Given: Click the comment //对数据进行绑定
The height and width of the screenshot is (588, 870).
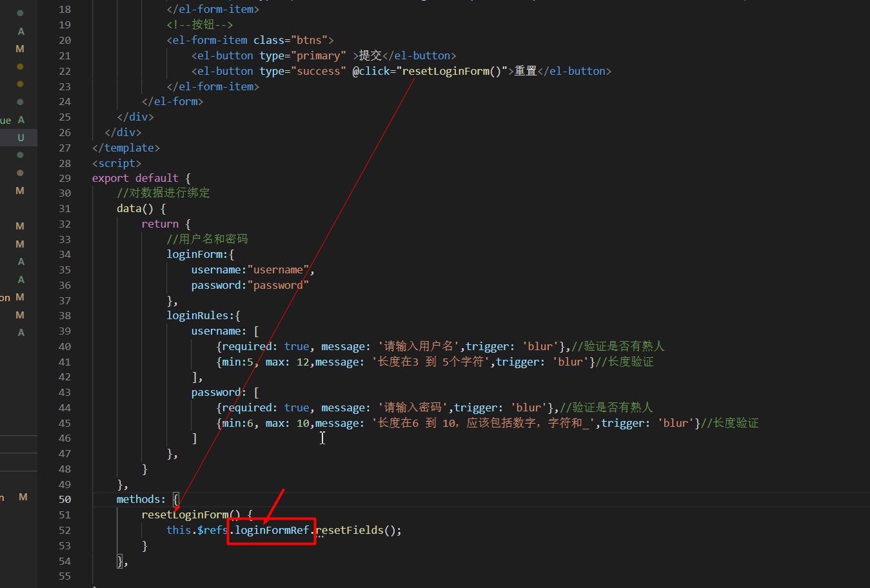Looking at the screenshot, I should pyautogui.click(x=163, y=193).
